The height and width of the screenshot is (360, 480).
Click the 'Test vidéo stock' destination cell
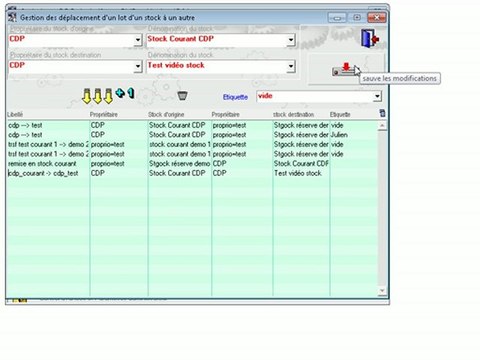coord(298,173)
